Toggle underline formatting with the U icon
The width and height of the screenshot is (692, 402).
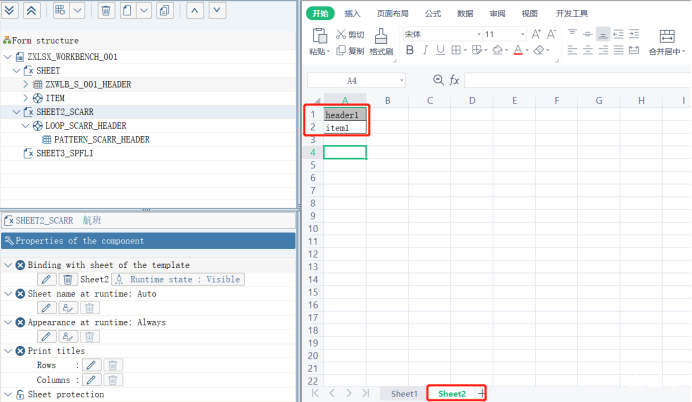(440, 50)
